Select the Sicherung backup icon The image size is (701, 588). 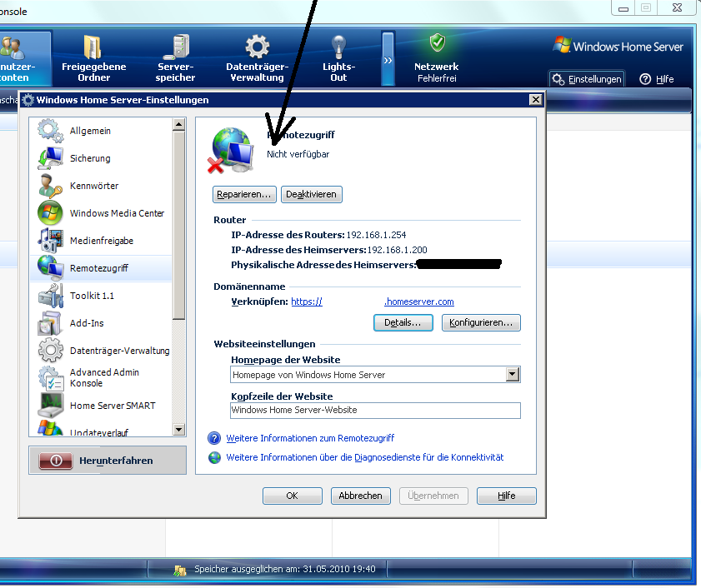pyautogui.click(x=50, y=158)
